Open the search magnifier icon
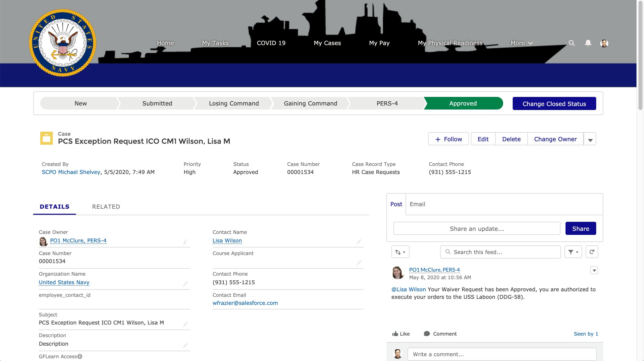The image size is (644, 361). point(572,43)
